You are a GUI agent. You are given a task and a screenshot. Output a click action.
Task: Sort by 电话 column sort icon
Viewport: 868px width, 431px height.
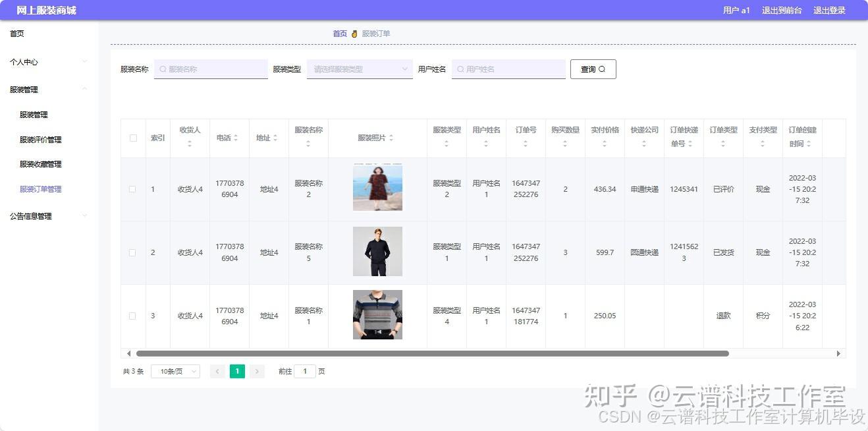236,138
